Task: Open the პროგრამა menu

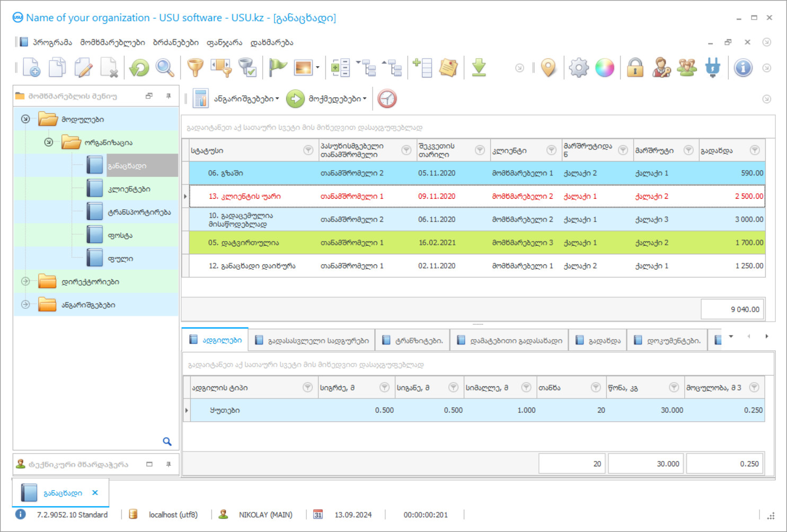Action: tap(52, 42)
